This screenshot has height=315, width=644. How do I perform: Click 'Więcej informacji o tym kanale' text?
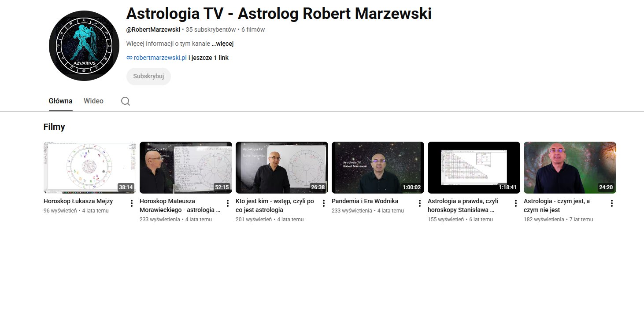[168, 44]
